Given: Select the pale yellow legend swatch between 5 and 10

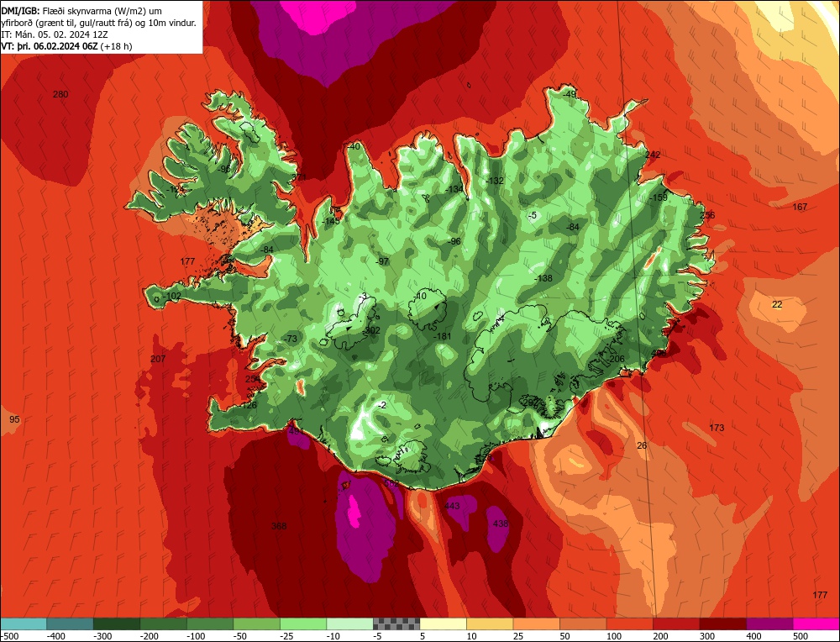Looking at the screenshot, I should (443, 624).
